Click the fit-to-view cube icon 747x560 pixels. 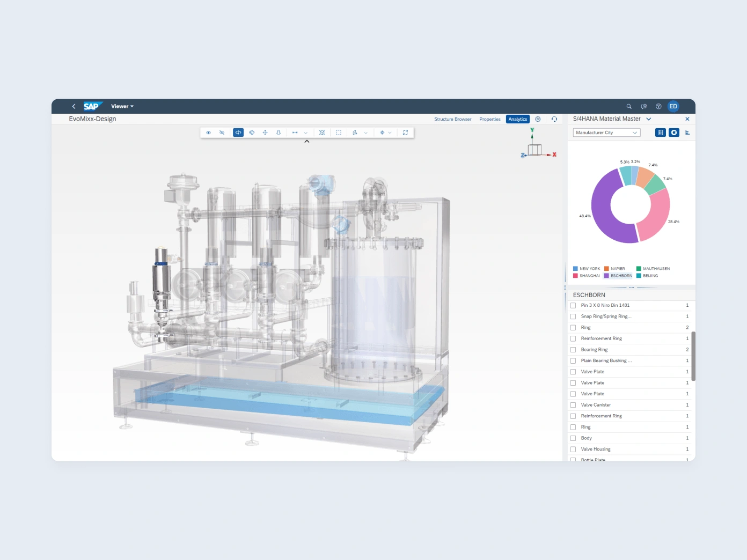tap(322, 132)
